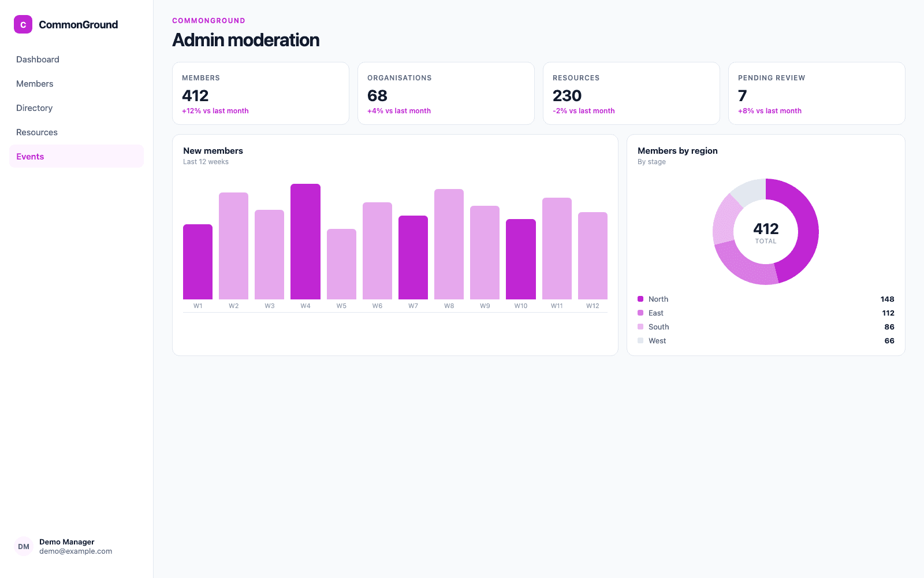The width and height of the screenshot is (924, 578).
Task: Click the East legend label
Action: [656, 313]
